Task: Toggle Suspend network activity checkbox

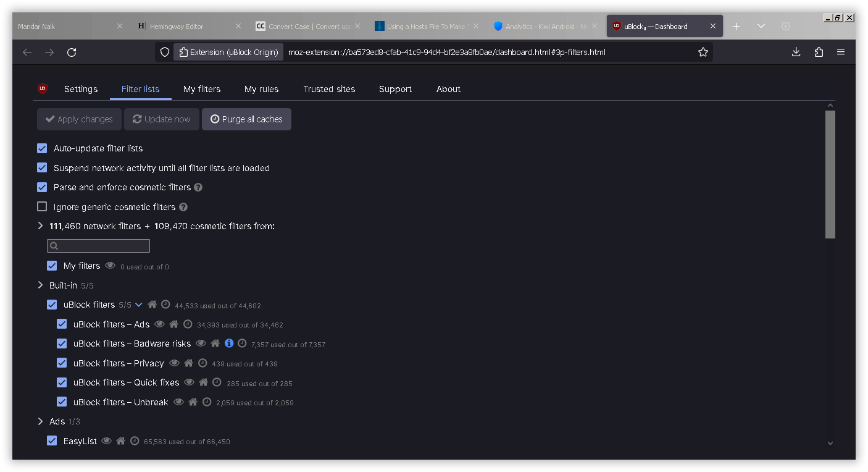Action: [42, 167]
